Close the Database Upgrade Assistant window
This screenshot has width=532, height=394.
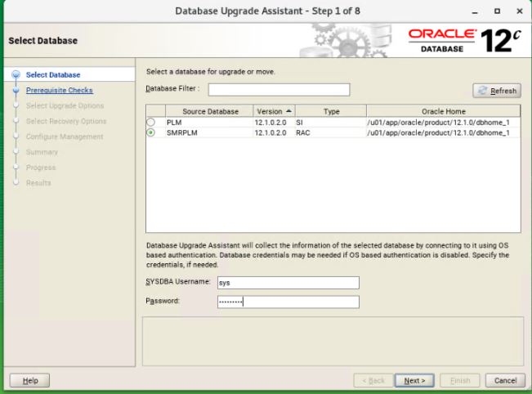pyautogui.click(x=520, y=11)
